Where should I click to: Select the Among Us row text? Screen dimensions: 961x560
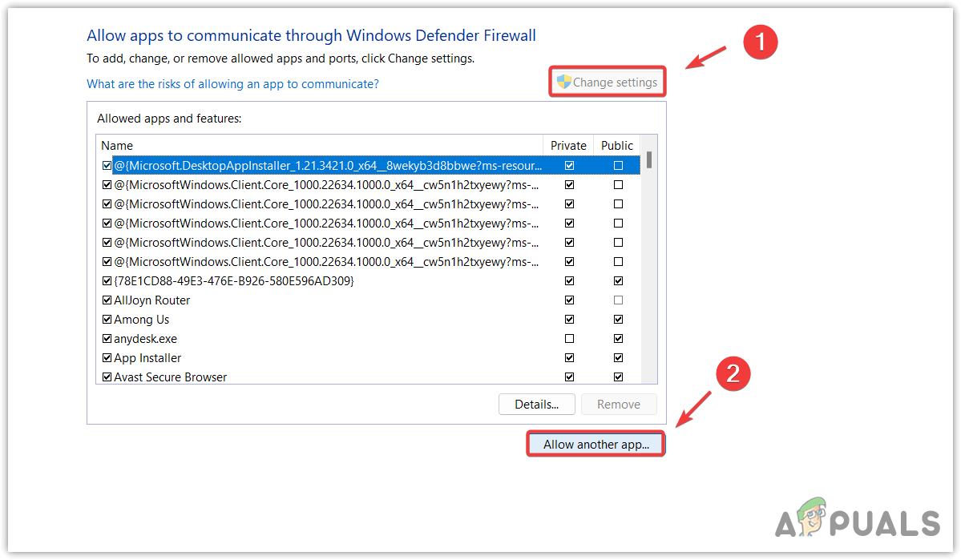coord(142,319)
